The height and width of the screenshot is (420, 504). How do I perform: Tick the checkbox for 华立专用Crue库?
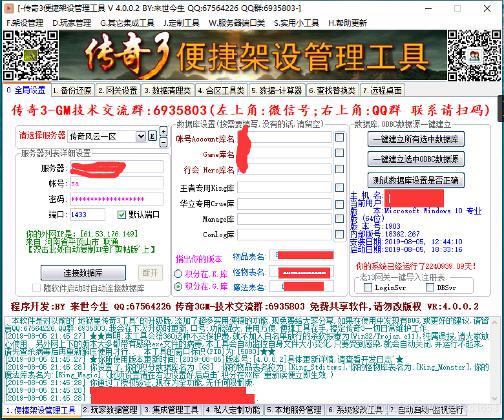339,204
